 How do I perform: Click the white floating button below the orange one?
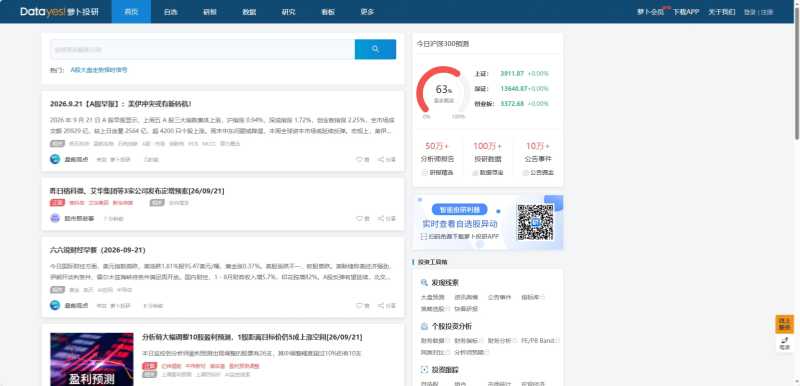(x=785, y=343)
